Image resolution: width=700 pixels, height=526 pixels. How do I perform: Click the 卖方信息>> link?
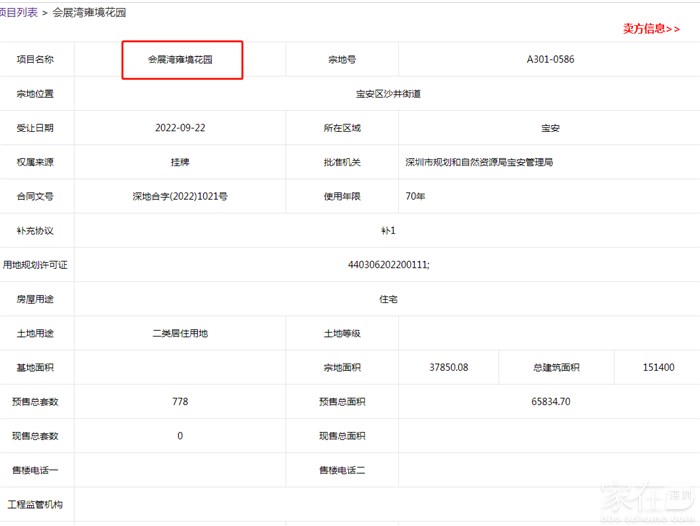tap(650, 29)
